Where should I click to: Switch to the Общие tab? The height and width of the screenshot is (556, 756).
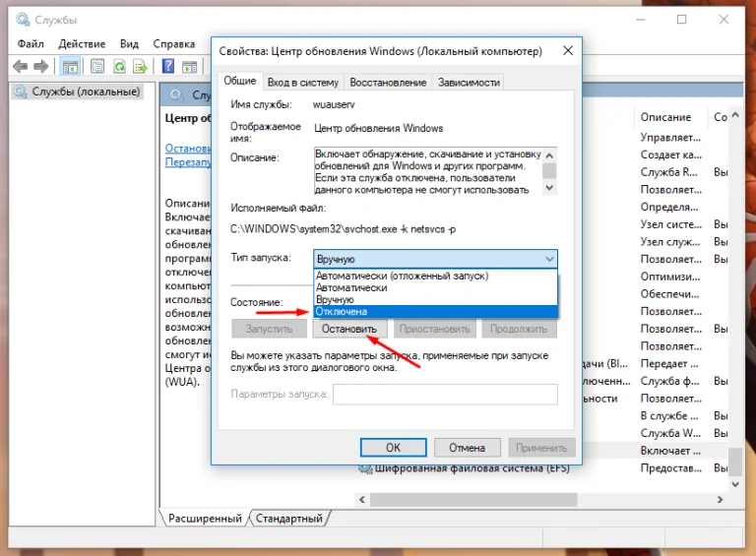(x=239, y=81)
